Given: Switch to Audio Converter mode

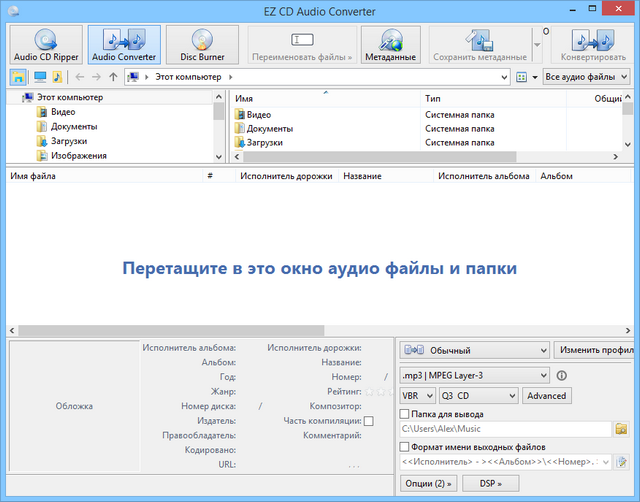Looking at the screenshot, I should point(124,46).
